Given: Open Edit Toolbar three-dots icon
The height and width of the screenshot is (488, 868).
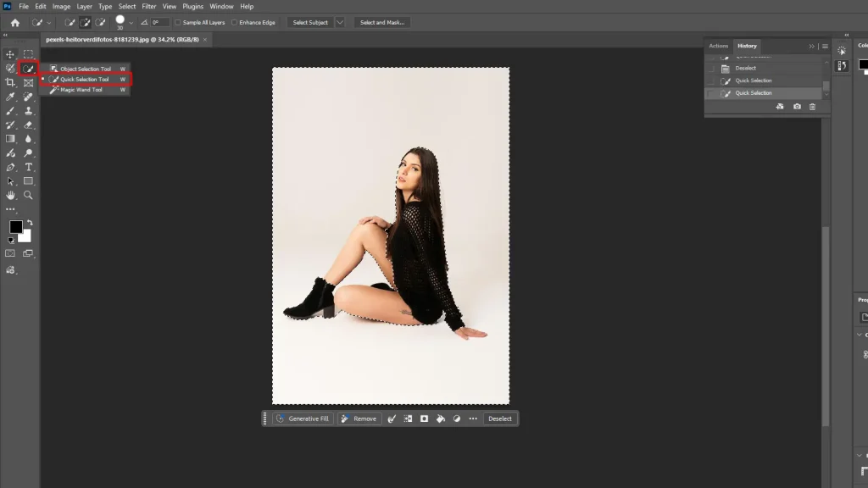Looking at the screenshot, I should (10, 210).
